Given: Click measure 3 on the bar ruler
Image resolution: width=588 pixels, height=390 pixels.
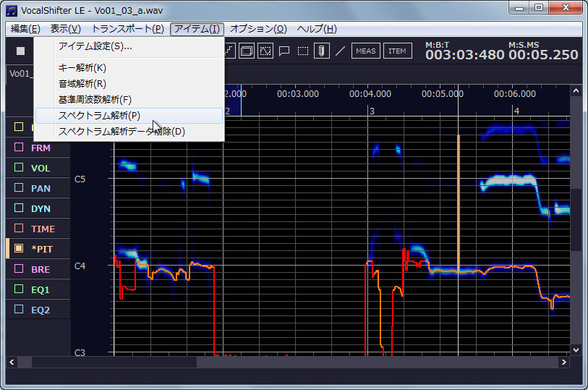Looking at the screenshot, I should 372,111.
